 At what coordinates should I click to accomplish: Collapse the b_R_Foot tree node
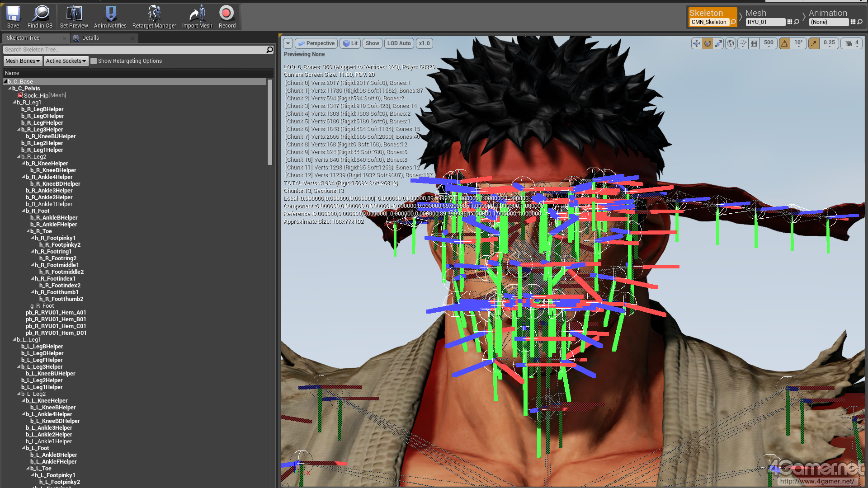point(24,211)
